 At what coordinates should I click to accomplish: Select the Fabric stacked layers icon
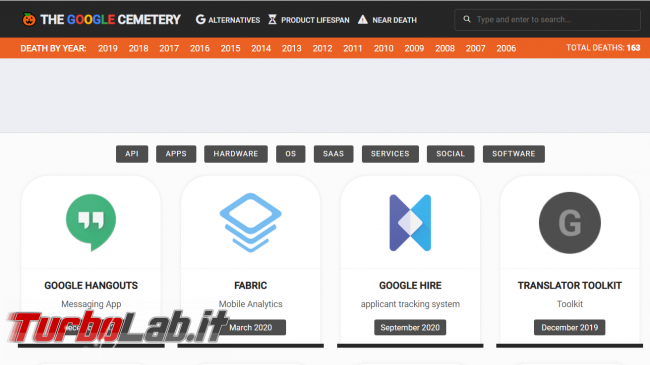pos(250,222)
